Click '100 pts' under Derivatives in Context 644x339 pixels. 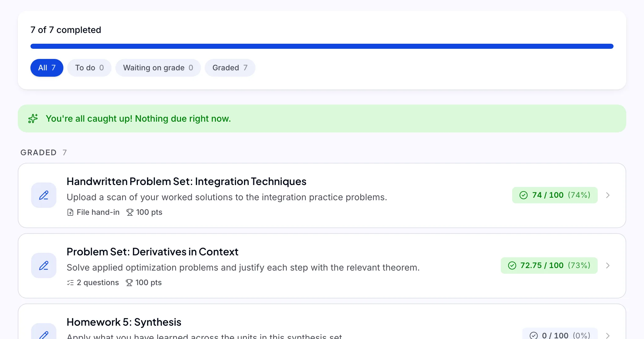(149, 283)
